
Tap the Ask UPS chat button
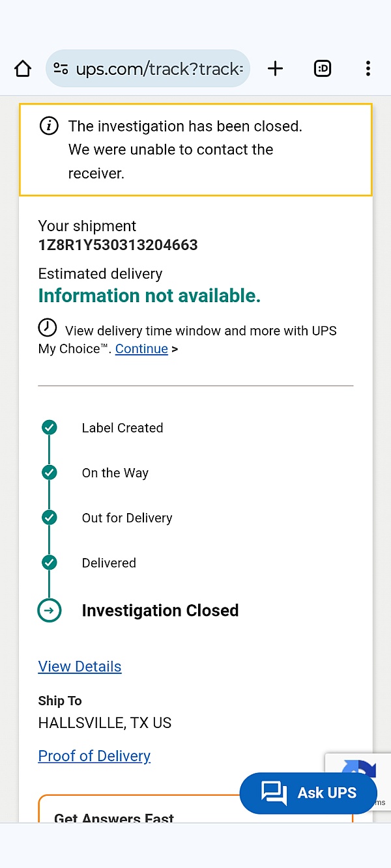308,792
